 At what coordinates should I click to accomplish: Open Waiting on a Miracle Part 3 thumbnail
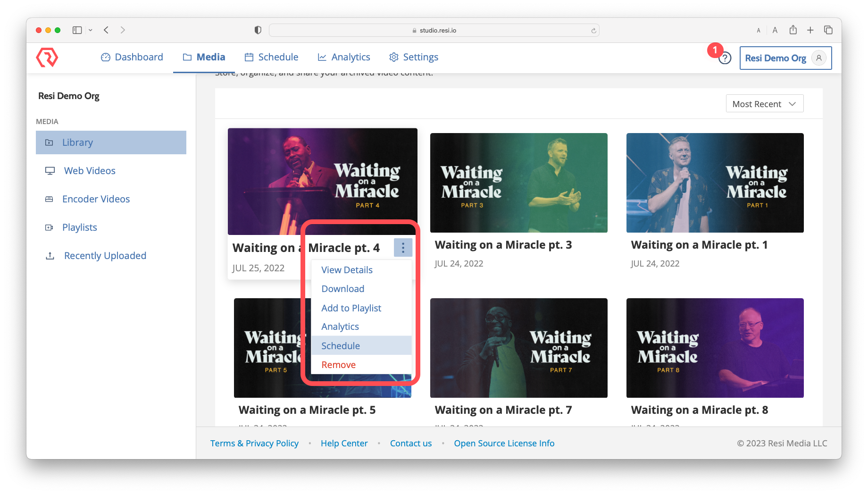(519, 183)
